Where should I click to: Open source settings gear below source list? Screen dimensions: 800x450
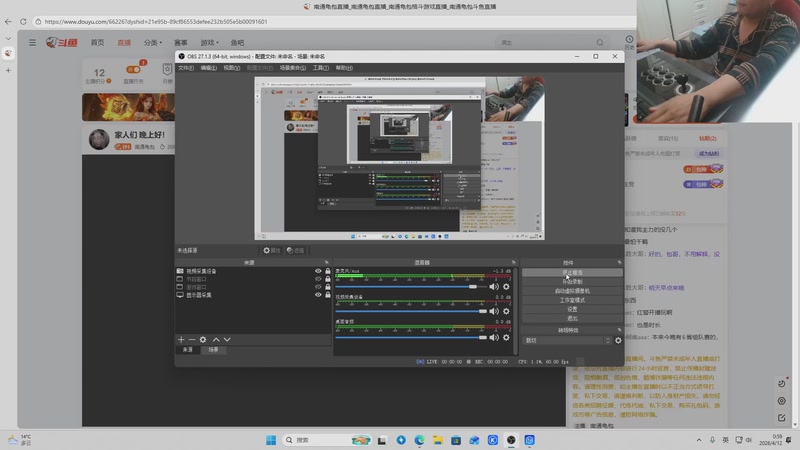pyautogui.click(x=203, y=339)
